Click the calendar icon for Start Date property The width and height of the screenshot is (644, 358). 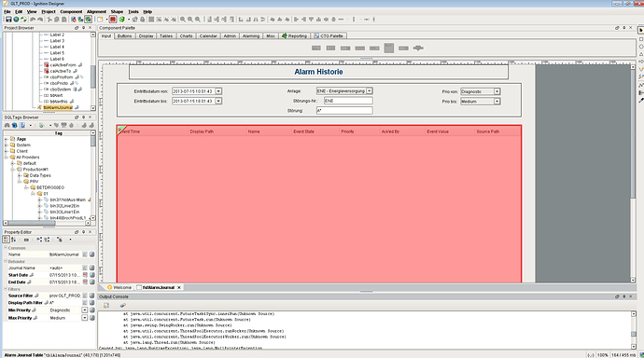pos(85,275)
